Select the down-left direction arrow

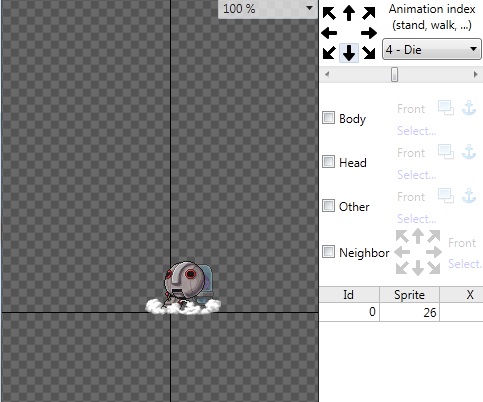click(x=329, y=53)
